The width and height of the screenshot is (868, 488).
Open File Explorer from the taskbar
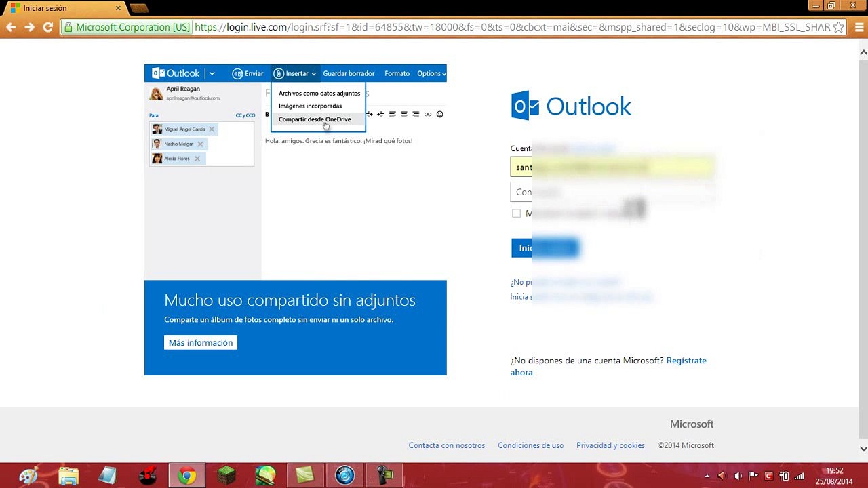point(68,476)
